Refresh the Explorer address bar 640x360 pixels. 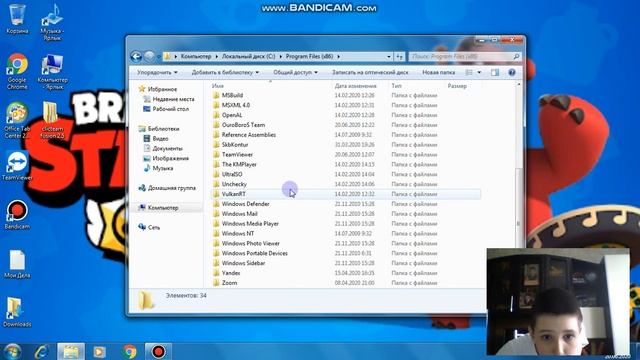399,56
